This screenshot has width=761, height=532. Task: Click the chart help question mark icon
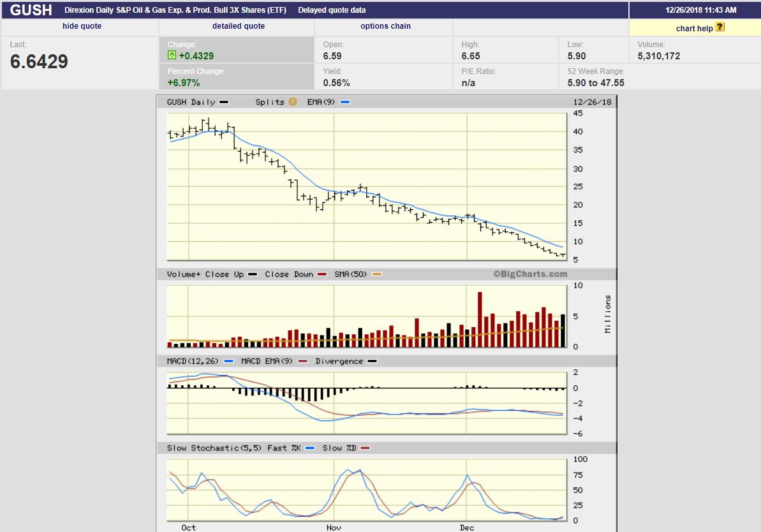(x=720, y=27)
